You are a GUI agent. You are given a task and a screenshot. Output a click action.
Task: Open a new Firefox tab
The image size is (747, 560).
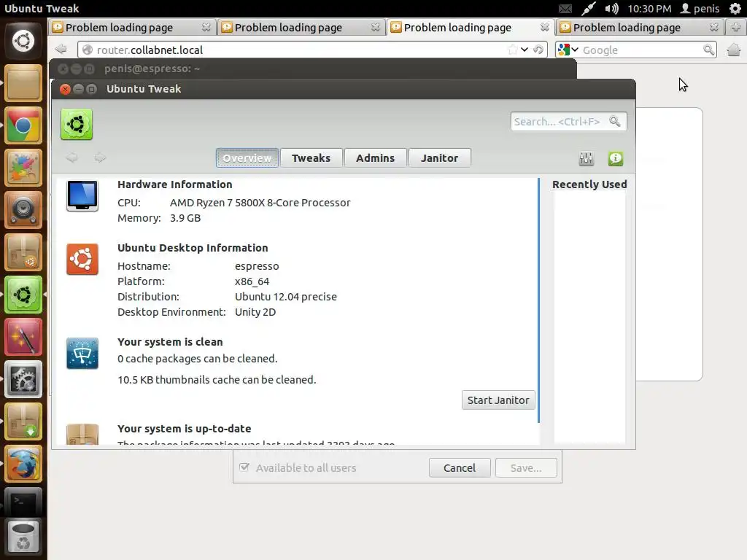(x=735, y=27)
